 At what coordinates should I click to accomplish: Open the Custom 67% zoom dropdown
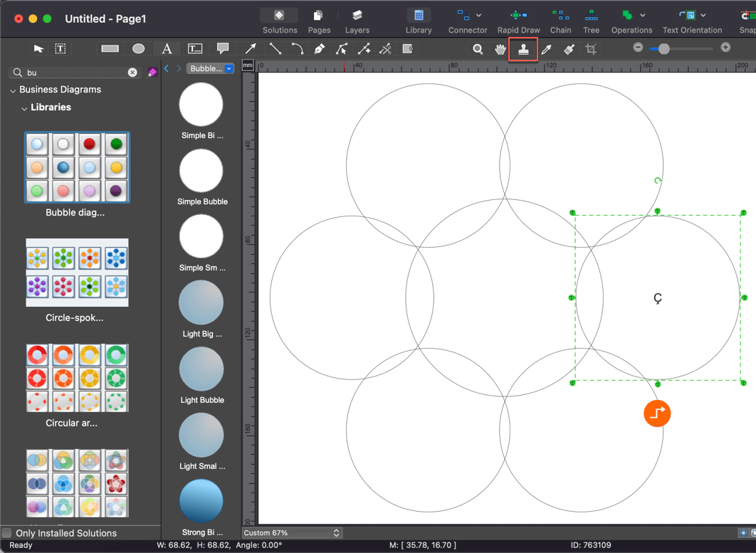click(x=291, y=533)
